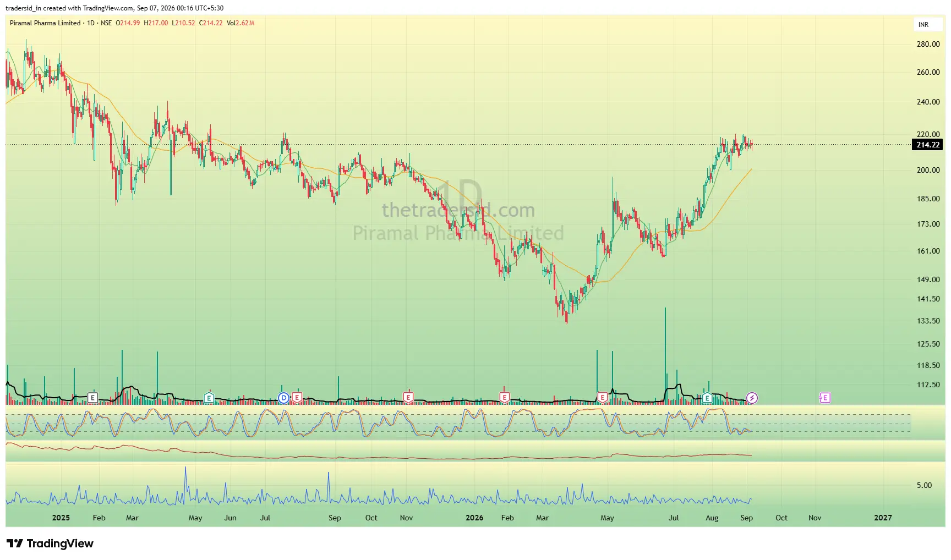Click the TradingView logo
The image size is (951, 560).
point(50,543)
